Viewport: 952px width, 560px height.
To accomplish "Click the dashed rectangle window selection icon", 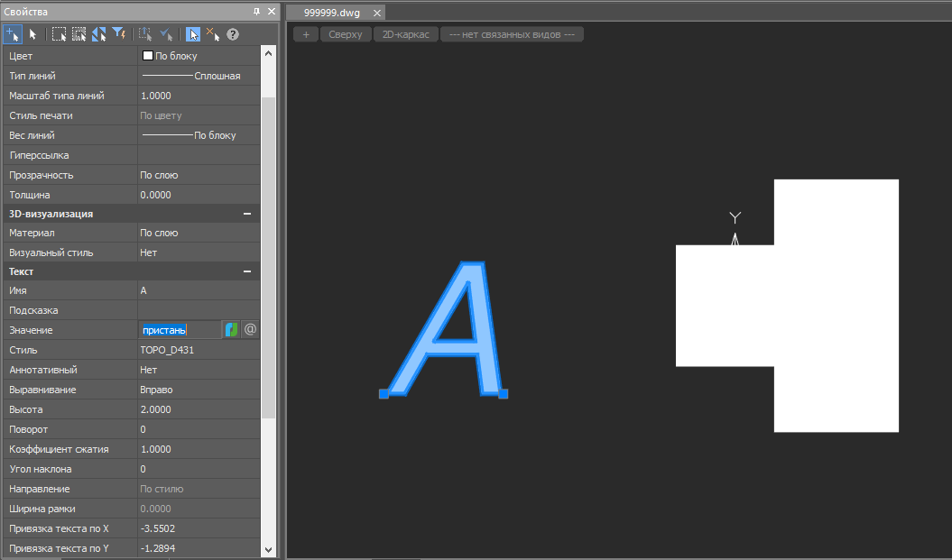I will [x=59, y=34].
